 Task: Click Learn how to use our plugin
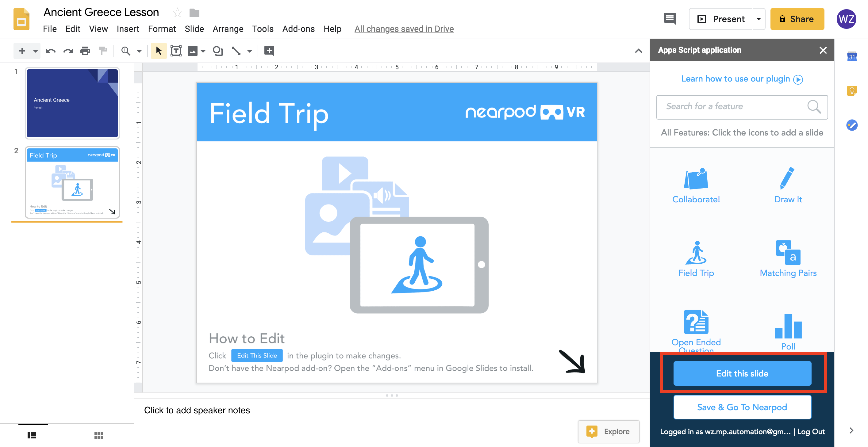tap(742, 79)
